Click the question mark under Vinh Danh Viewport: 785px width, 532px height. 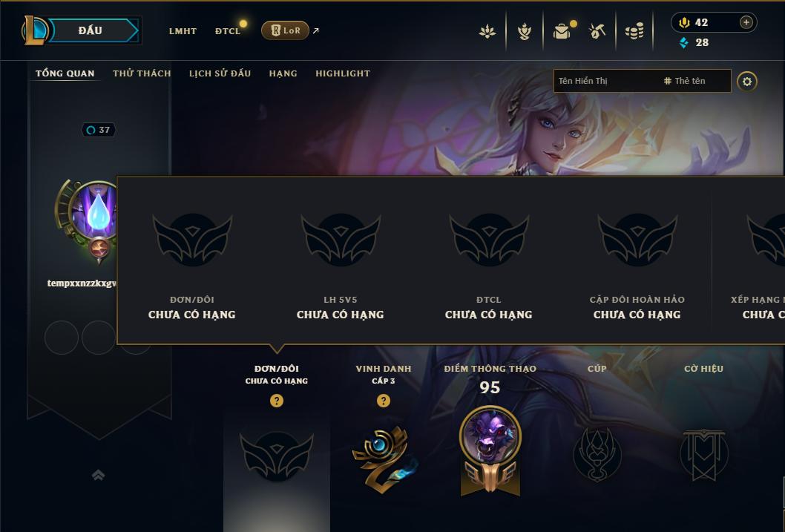pyautogui.click(x=384, y=401)
